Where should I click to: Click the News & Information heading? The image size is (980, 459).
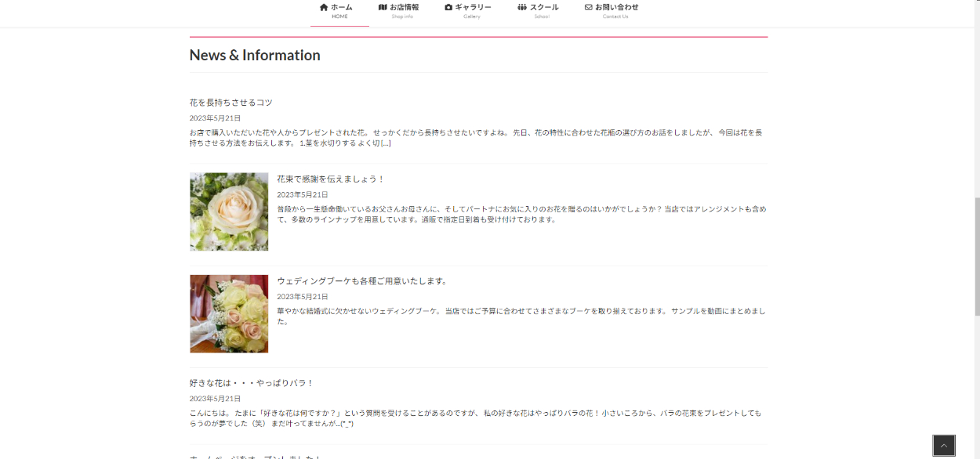click(x=255, y=56)
